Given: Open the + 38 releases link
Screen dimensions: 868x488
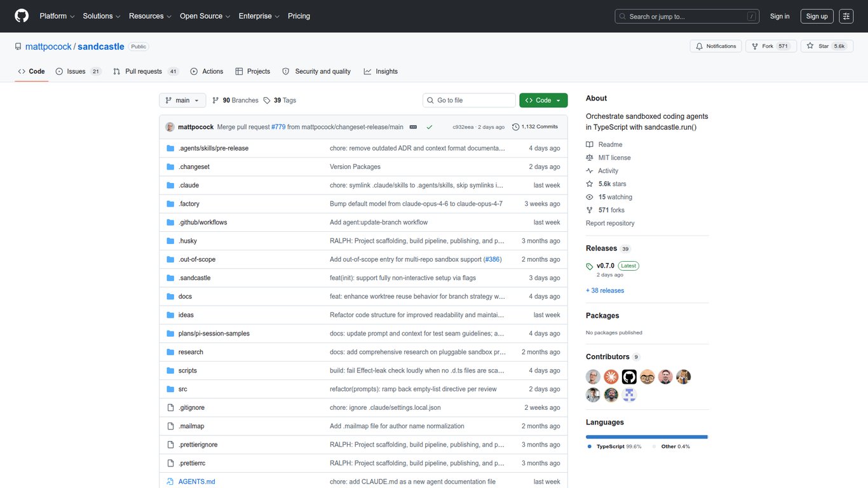Looking at the screenshot, I should (x=605, y=291).
